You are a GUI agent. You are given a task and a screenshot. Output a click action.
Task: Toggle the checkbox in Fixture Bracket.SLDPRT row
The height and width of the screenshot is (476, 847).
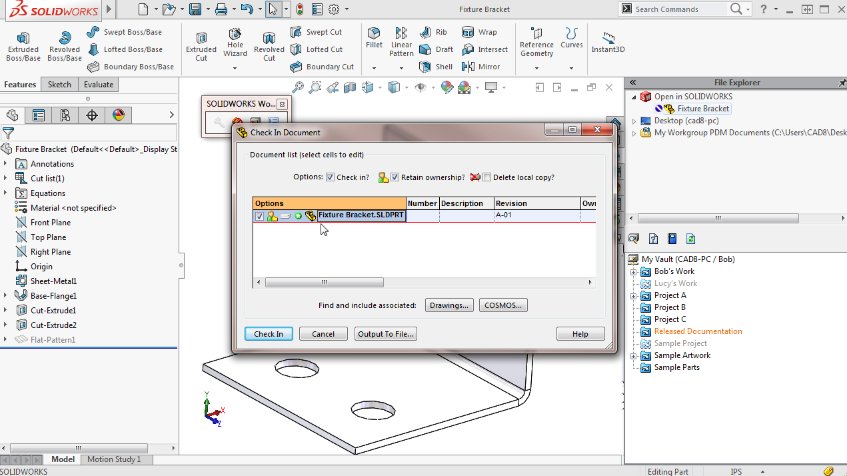[259, 216]
